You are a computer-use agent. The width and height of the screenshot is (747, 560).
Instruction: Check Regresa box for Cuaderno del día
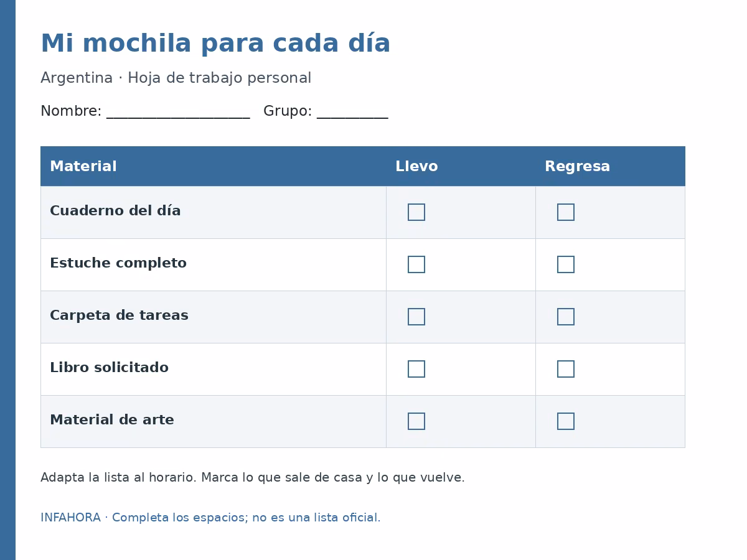coord(566,212)
